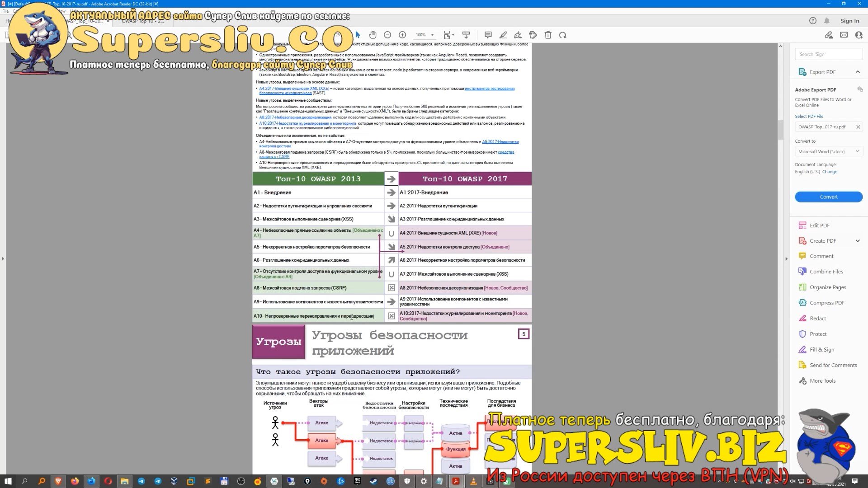Open the Comment tool
The width and height of the screenshot is (868, 488).
coord(821,256)
